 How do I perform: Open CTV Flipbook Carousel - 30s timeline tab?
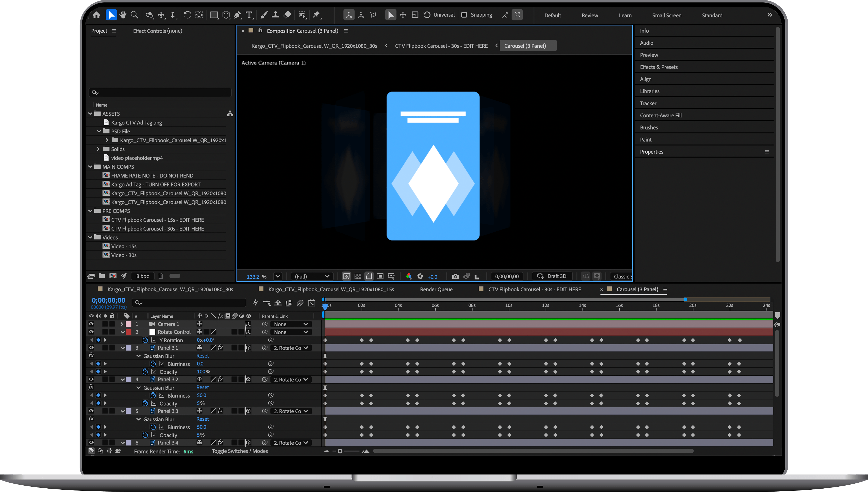(534, 289)
